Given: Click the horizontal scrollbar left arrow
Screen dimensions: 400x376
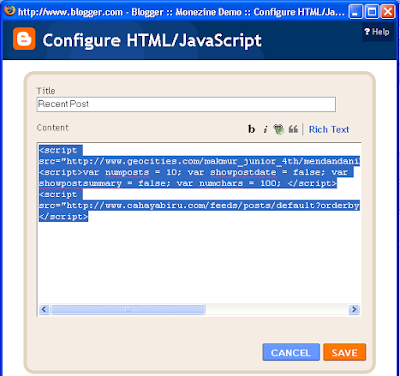Looking at the screenshot, I should (44, 309).
